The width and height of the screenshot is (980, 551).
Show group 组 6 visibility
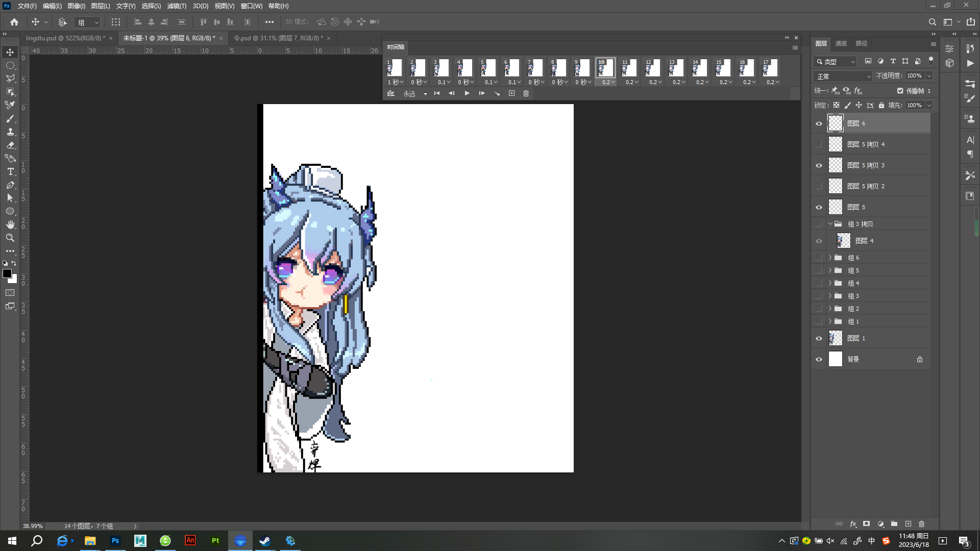(819, 258)
